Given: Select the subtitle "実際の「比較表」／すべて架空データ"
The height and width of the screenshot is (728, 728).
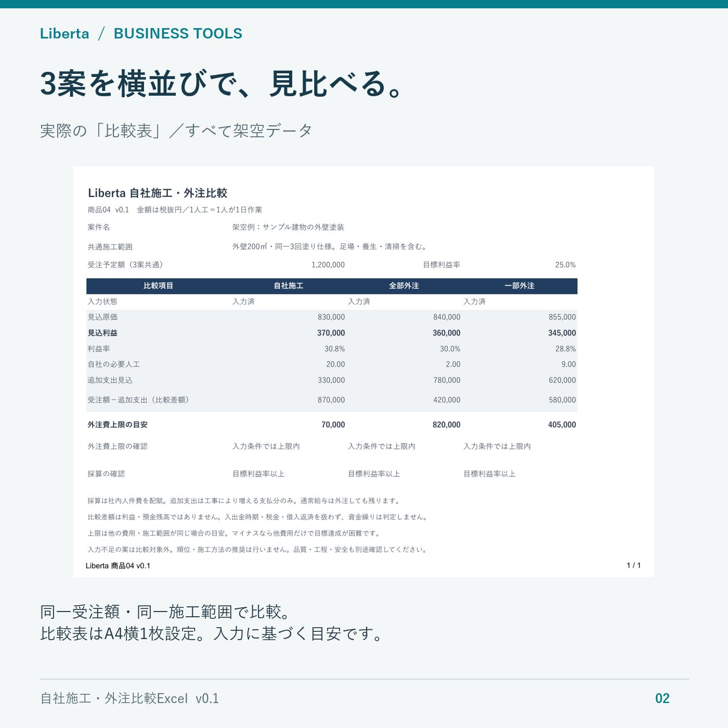Looking at the screenshot, I should [x=176, y=130].
